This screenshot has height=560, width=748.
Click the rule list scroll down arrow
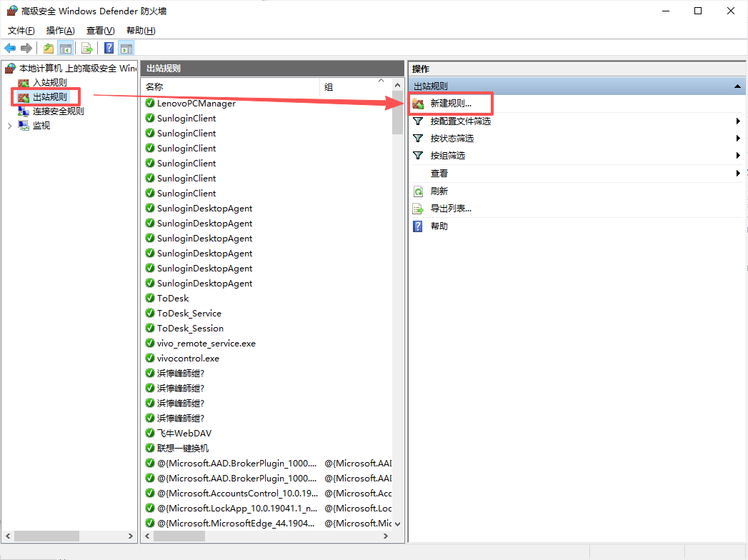point(397,524)
